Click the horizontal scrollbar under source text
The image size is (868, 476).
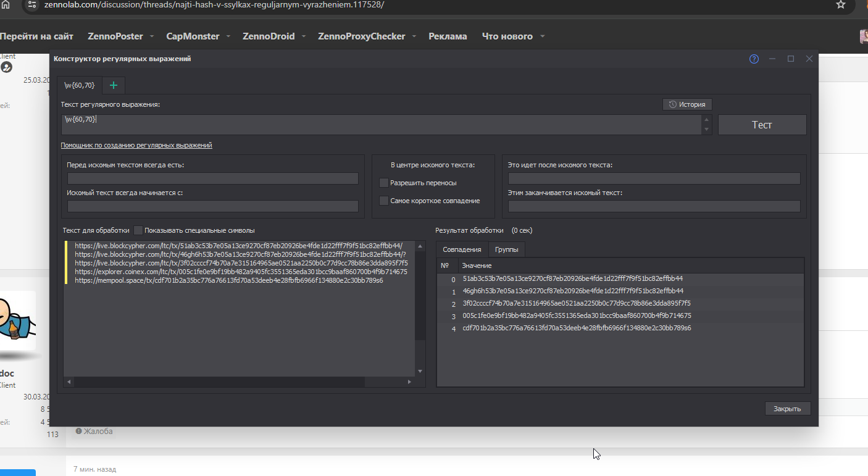[216, 382]
